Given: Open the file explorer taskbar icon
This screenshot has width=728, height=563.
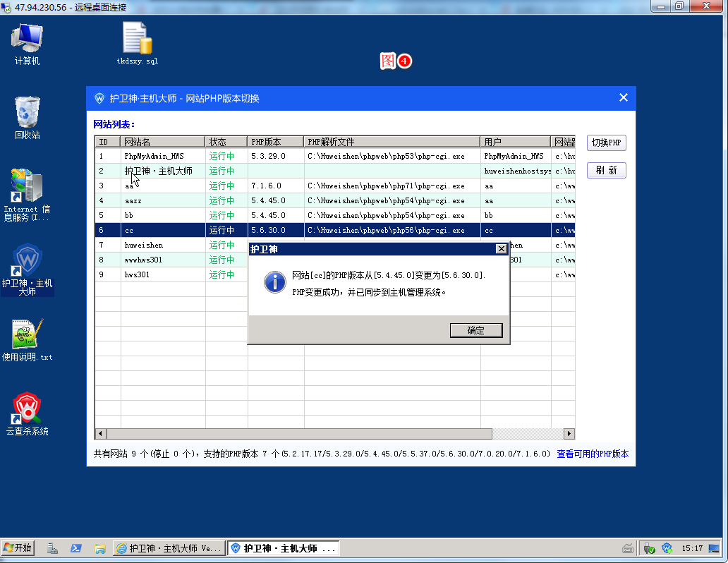Looking at the screenshot, I should click(100, 549).
